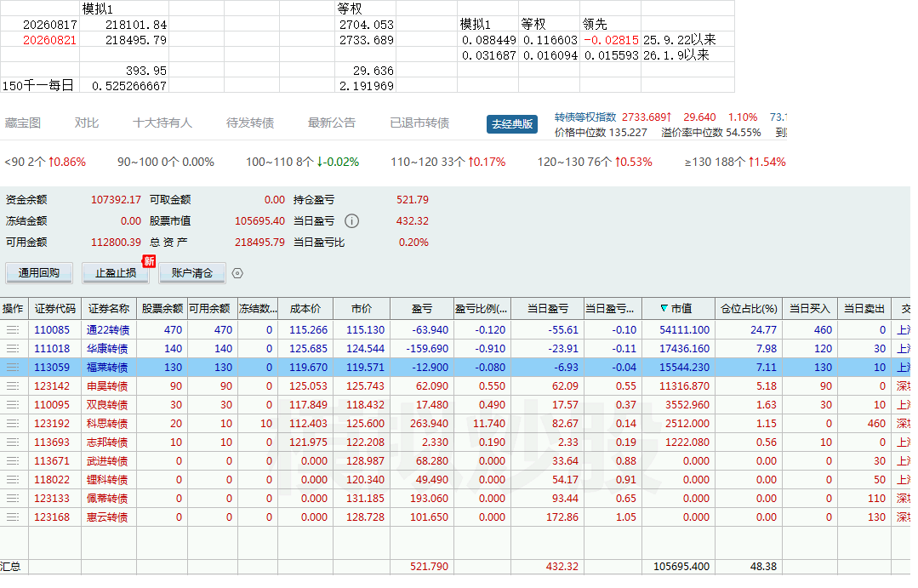Open operation menu icon for 锂科转债 row
This screenshot has height=588, width=918.
tap(12, 480)
